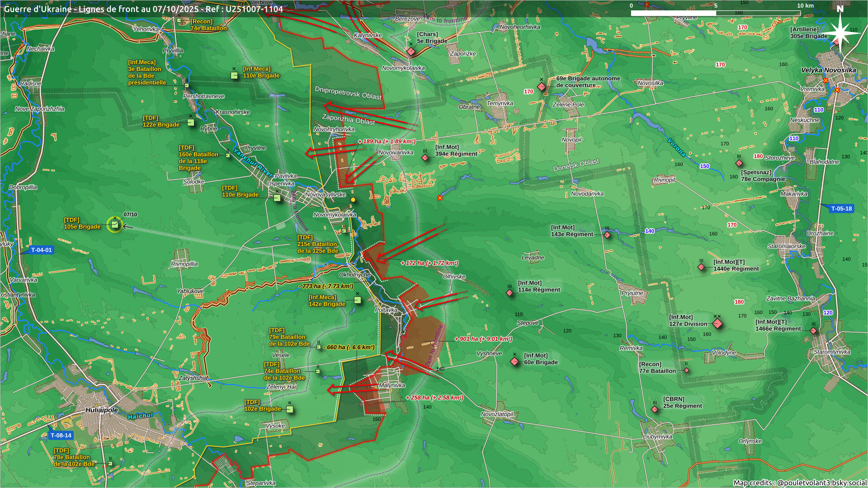
Task: Click the 143e Régiment red diamond
Action: pos(607,235)
